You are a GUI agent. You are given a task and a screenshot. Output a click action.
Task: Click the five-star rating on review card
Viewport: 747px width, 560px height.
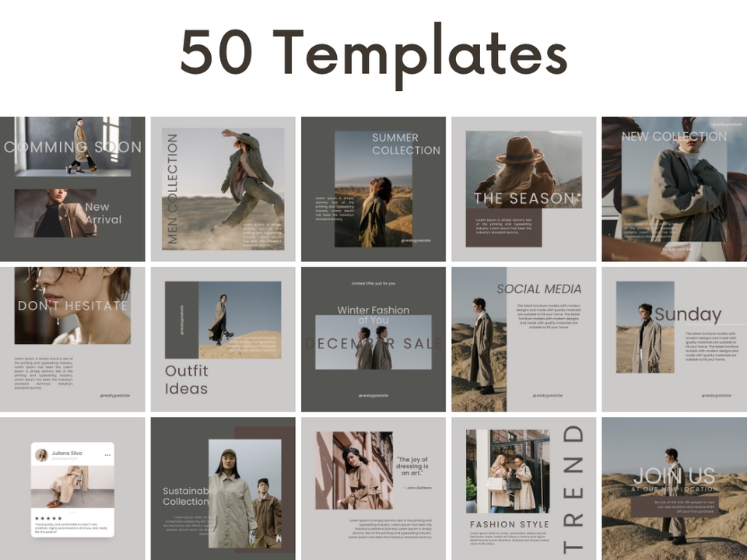[x=48, y=518]
